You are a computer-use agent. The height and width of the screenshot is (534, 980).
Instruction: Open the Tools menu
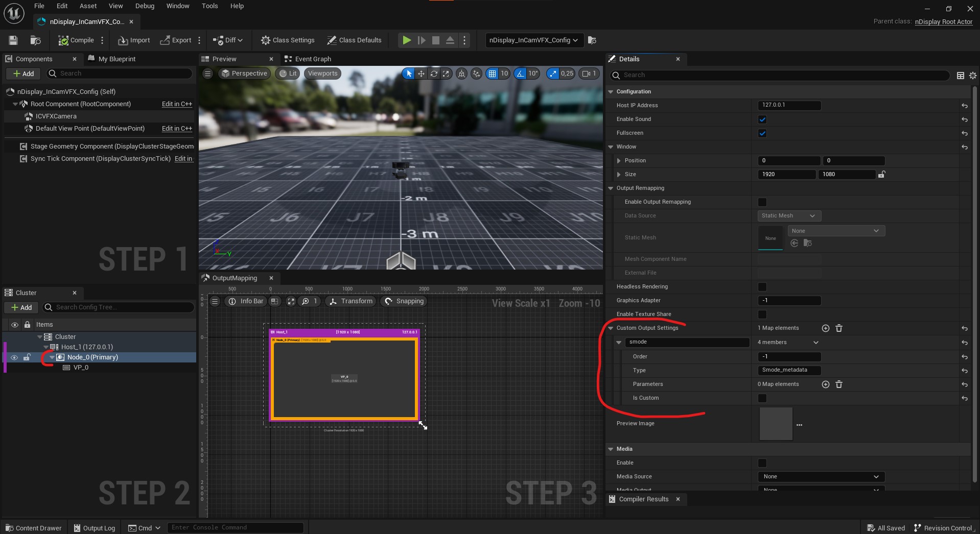pyautogui.click(x=209, y=6)
